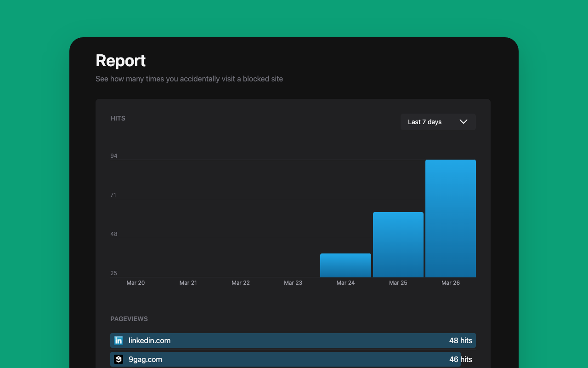Click the Mar 22 axis label
This screenshot has width=588, height=368.
(241, 283)
